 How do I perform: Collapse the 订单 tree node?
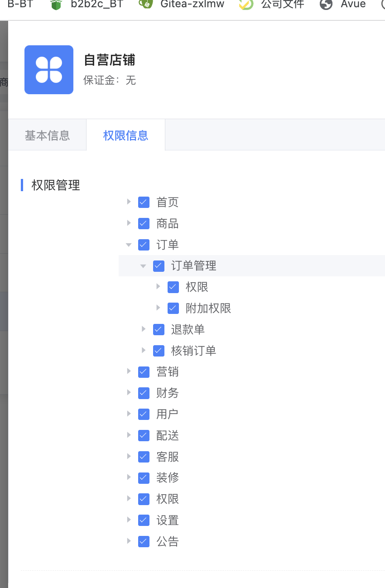(129, 245)
